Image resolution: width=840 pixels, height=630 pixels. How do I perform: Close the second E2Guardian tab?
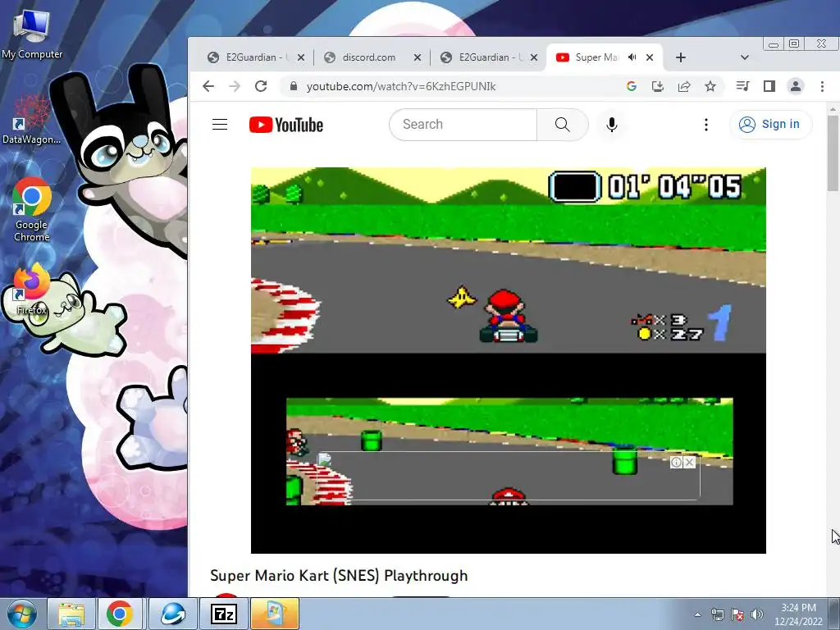(x=533, y=57)
